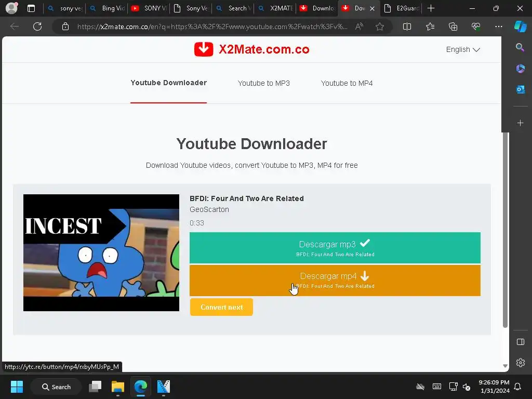532x399 pixels.
Task: Open sidebar settings gear
Action: click(x=520, y=362)
